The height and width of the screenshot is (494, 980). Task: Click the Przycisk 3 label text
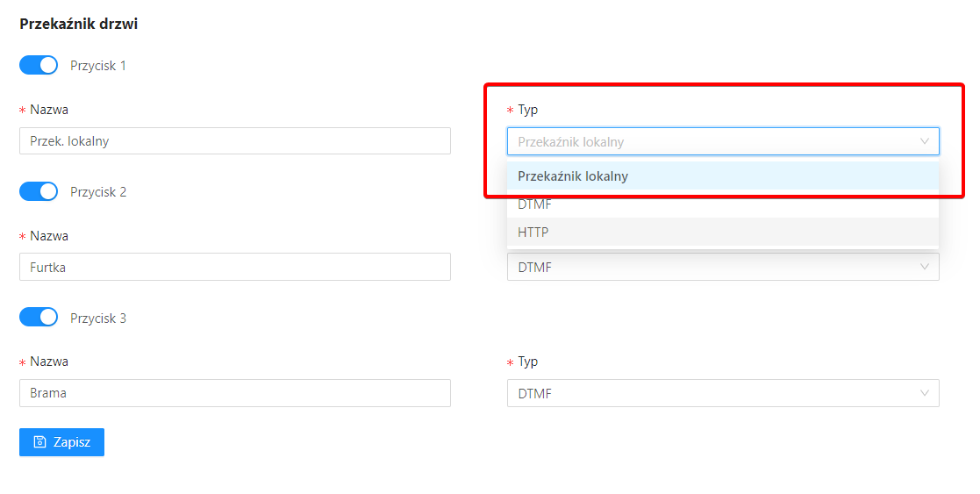tap(98, 319)
